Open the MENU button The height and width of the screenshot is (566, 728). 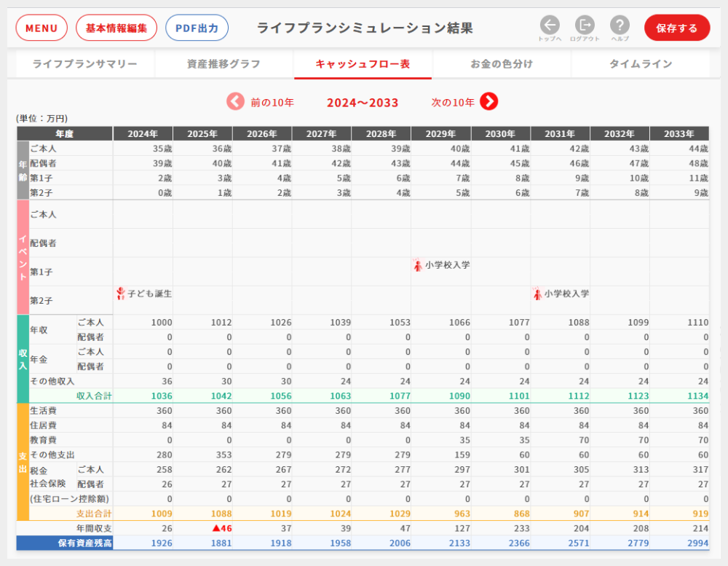click(x=41, y=28)
